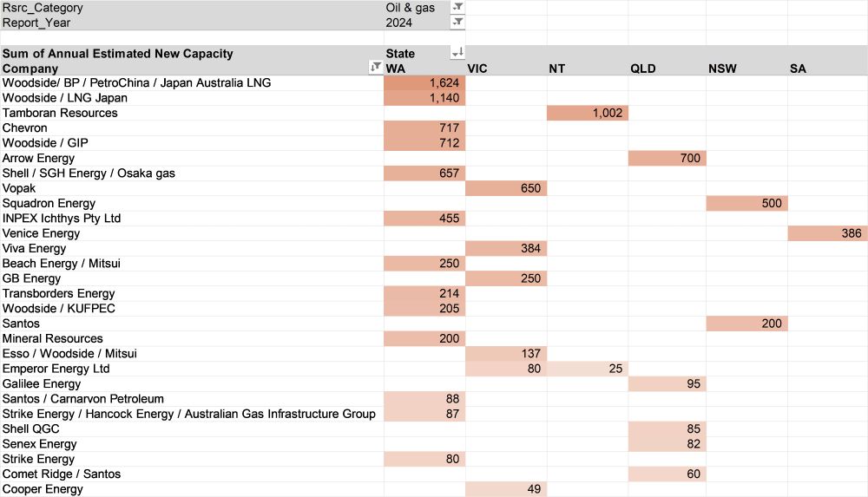Select the 88 value cell

(424, 398)
